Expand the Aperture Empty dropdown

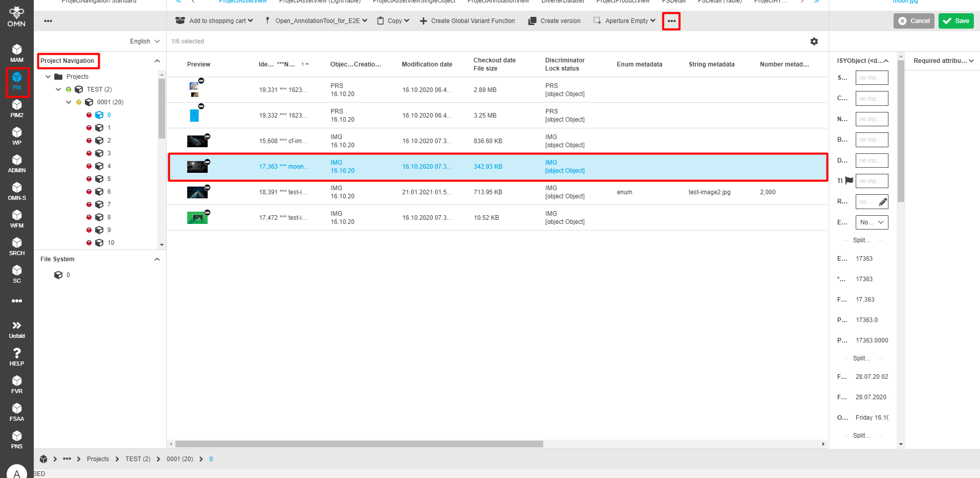click(x=623, y=21)
